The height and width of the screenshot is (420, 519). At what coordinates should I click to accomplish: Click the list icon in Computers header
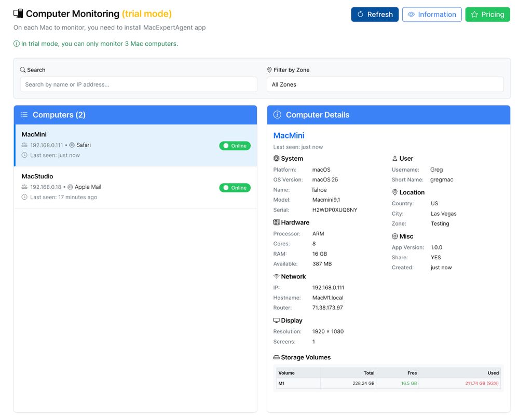(x=24, y=115)
